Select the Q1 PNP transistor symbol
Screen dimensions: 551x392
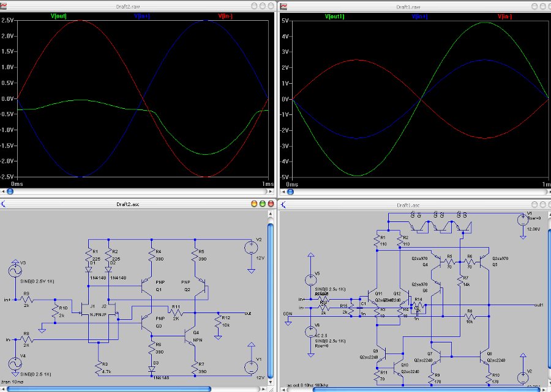147,286
